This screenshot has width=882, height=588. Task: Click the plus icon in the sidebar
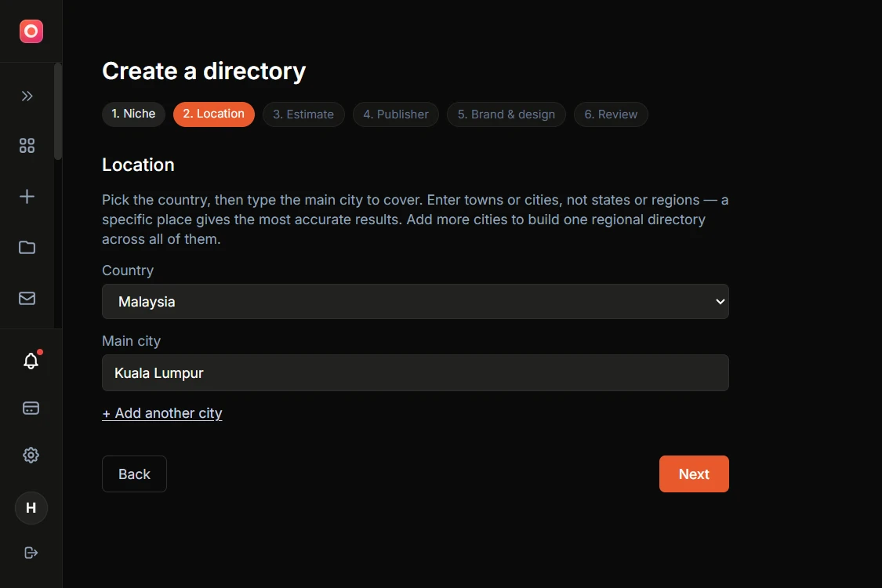click(27, 196)
